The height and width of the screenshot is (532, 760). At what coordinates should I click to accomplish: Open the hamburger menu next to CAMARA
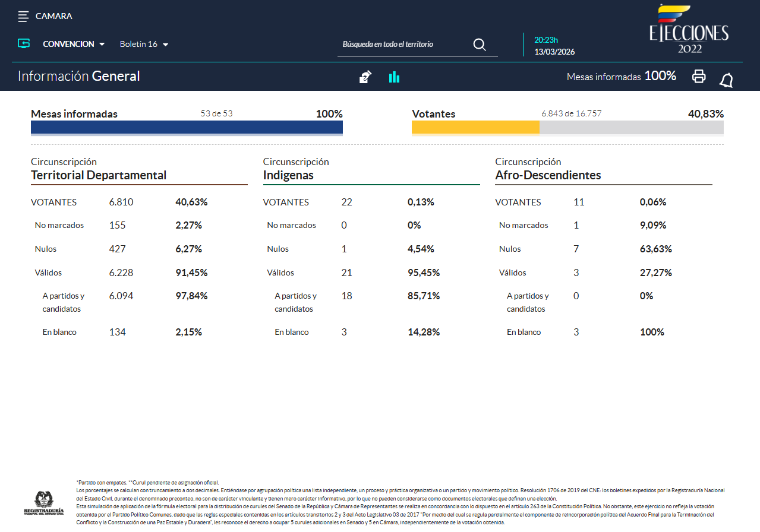(x=23, y=17)
